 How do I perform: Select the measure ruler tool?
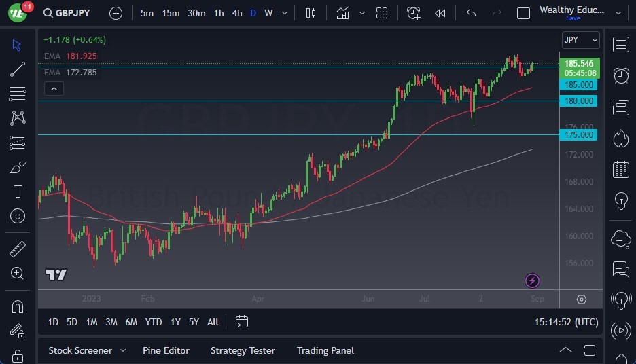(x=18, y=249)
